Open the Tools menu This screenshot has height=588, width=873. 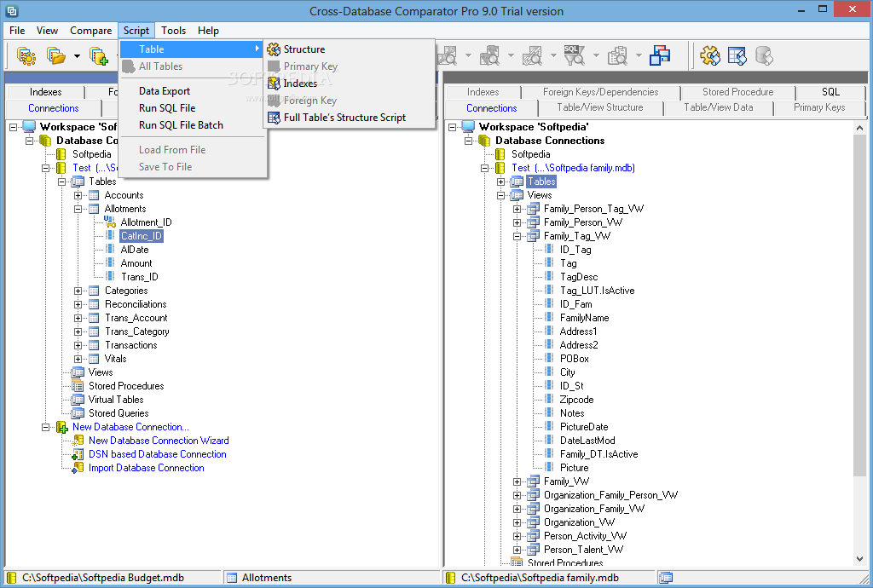click(173, 31)
